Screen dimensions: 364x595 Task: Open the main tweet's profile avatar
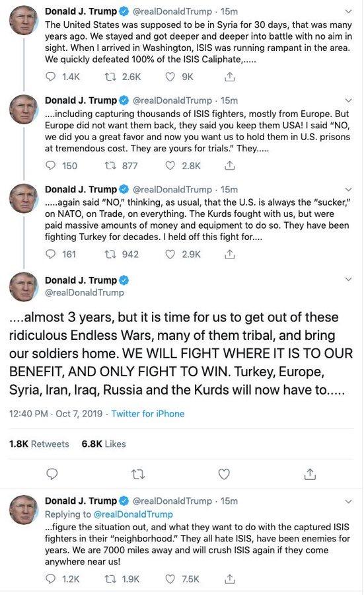click(24, 287)
